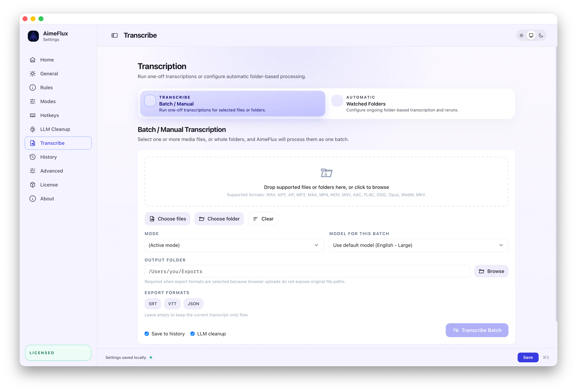Screen dimensions: 577x392
Task: Click the Choose folder button
Action: coord(219,219)
